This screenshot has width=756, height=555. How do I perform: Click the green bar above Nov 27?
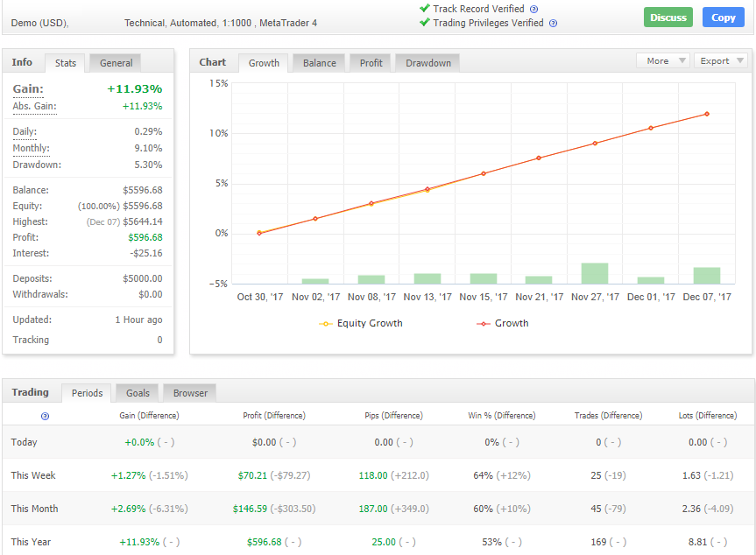[594, 273]
